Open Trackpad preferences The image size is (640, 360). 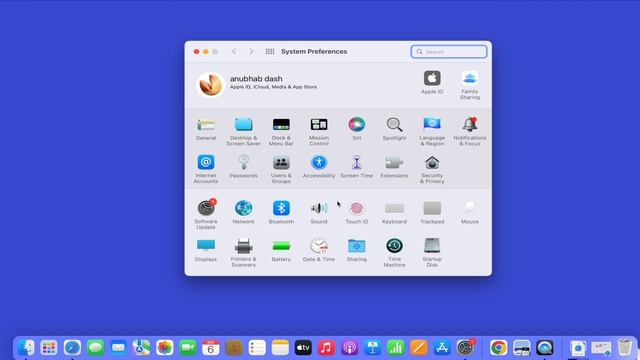432,212
